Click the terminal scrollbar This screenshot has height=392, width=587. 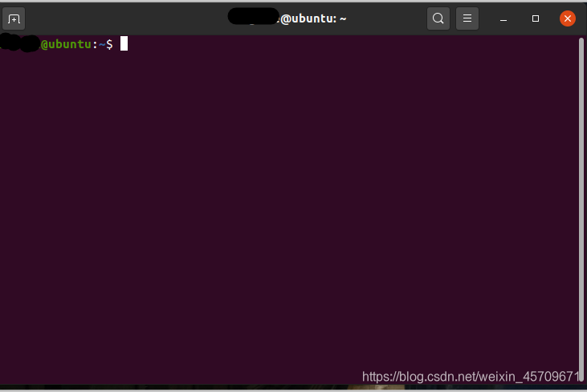[581, 209]
